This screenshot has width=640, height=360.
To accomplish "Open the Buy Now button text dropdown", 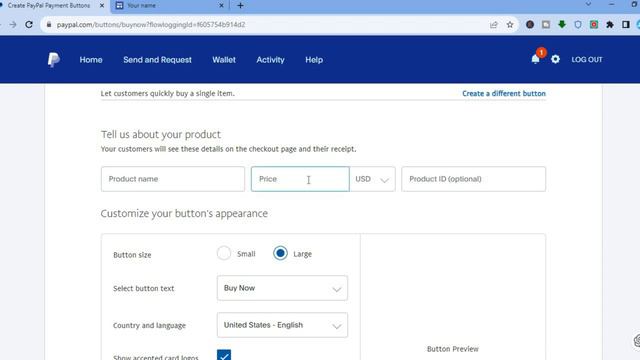I will tap(282, 288).
